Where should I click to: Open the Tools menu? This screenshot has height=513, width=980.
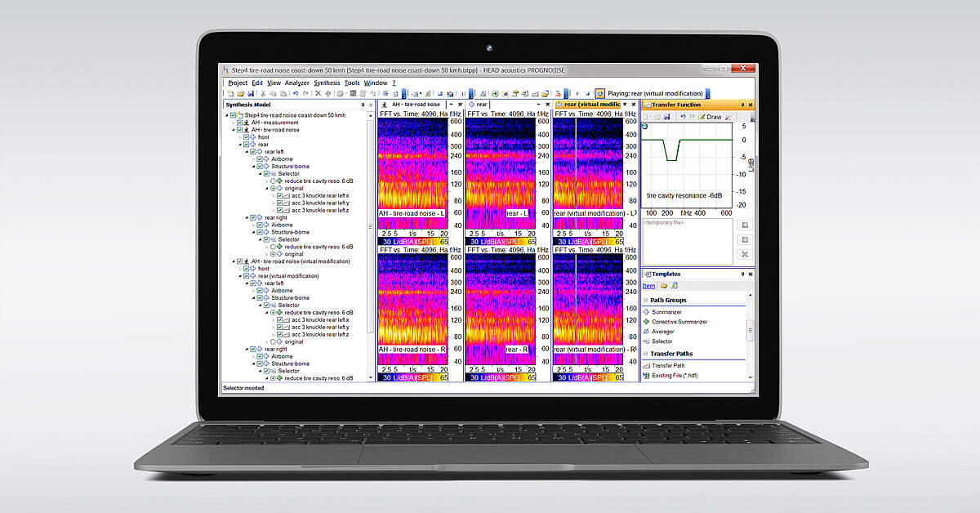tap(352, 83)
